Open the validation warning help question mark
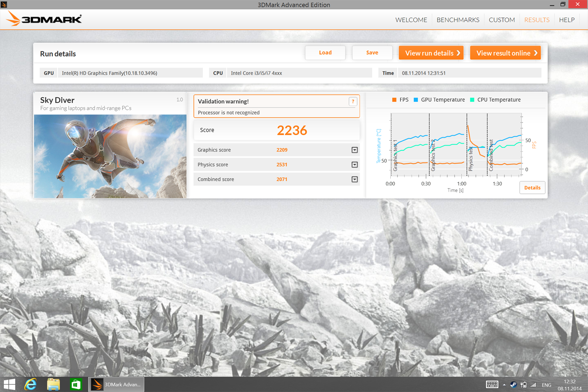 click(x=353, y=101)
